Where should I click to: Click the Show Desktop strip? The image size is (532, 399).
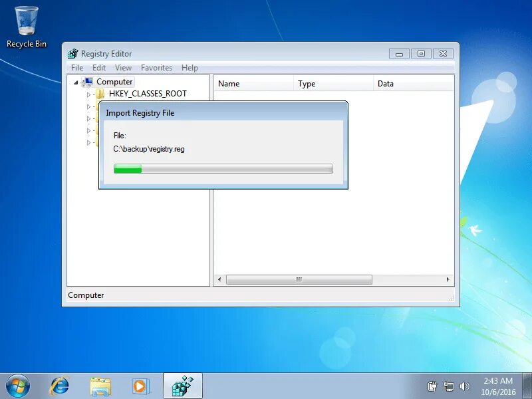click(527, 386)
